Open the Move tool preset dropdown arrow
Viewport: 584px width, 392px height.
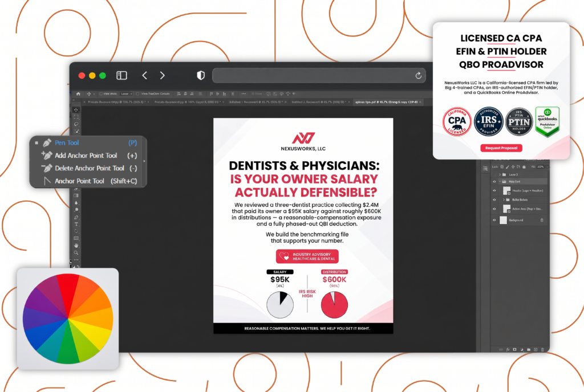[x=94, y=93]
